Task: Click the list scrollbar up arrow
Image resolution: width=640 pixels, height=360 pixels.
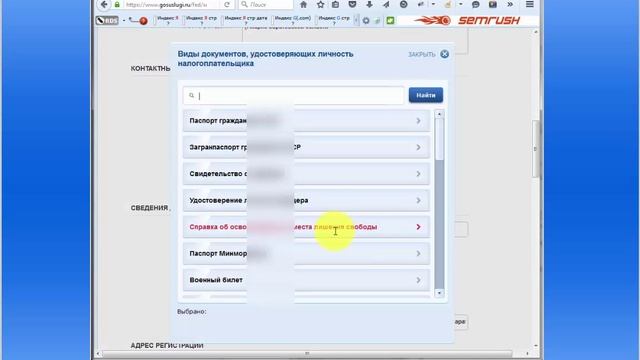Action: (439, 114)
